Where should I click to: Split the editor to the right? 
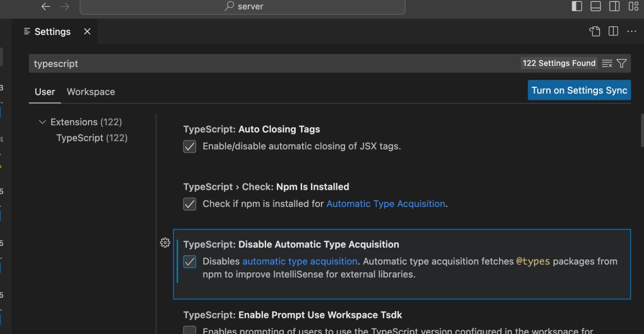pos(613,32)
